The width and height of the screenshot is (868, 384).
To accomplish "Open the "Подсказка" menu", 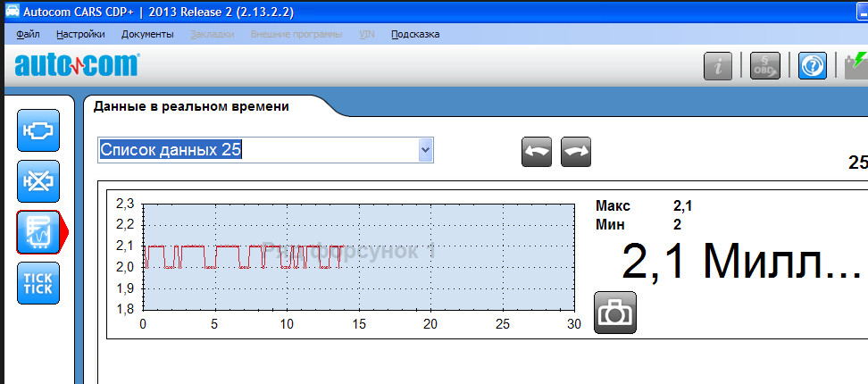I will (x=415, y=34).
